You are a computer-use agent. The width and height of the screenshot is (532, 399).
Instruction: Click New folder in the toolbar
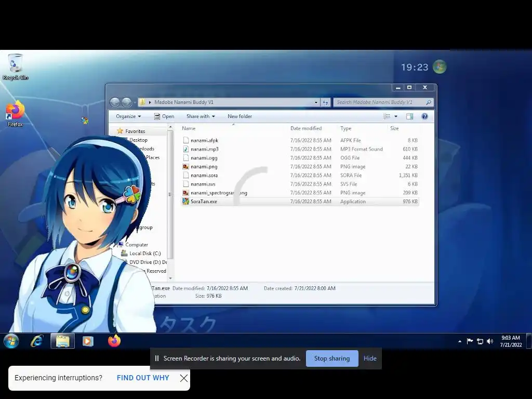click(x=240, y=116)
